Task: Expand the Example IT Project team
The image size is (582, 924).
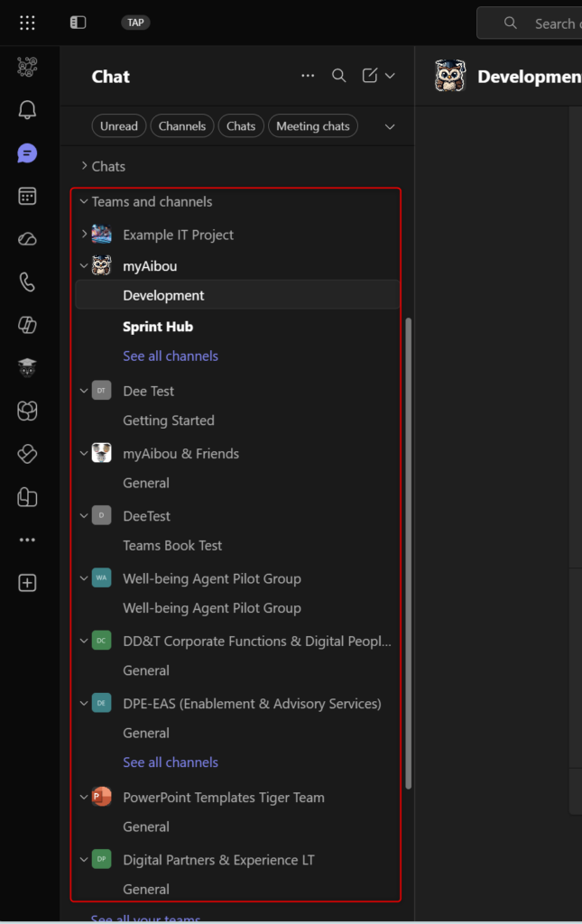Action: pos(84,234)
